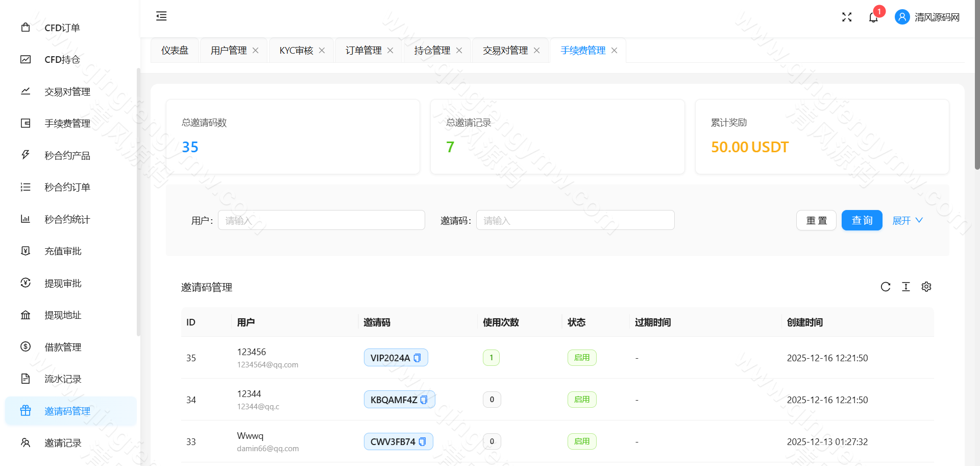Viewport: 980px width, 466px height.
Task: Enter fullscreen using the expand icon
Action: coord(846,17)
